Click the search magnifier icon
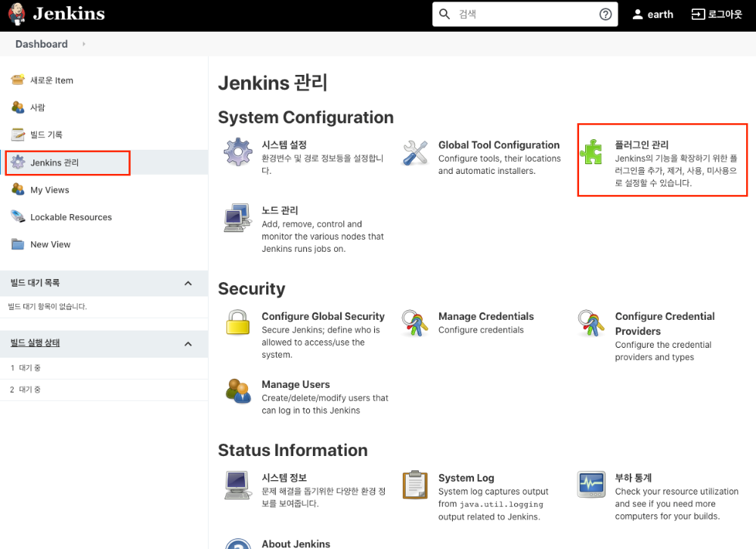Viewport: 756px width, 549px height. click(445, 14)
